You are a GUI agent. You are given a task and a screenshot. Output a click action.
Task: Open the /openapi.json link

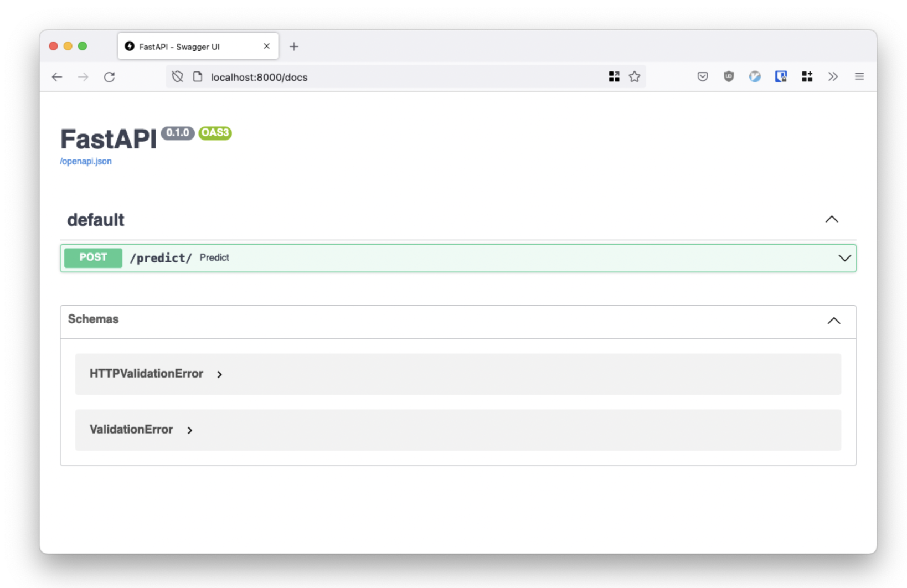(x=86, y=161)
